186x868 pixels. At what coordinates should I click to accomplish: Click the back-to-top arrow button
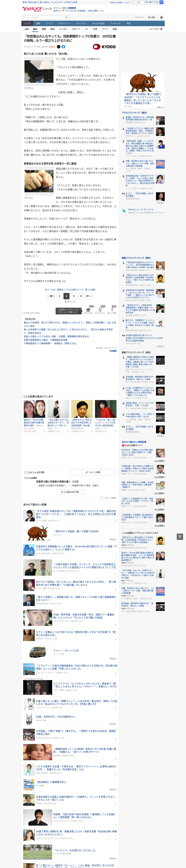tap(180, 536)
